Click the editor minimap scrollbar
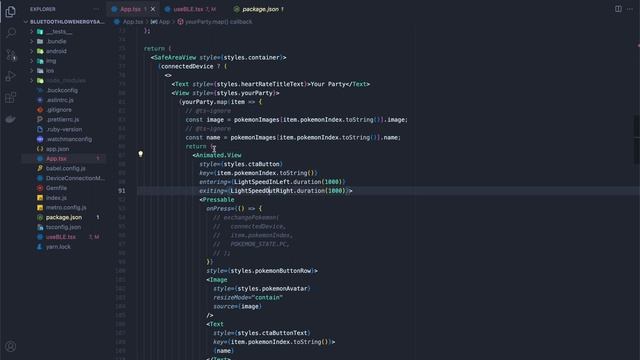Screen dimensions: 640x360 click(637, 139)
